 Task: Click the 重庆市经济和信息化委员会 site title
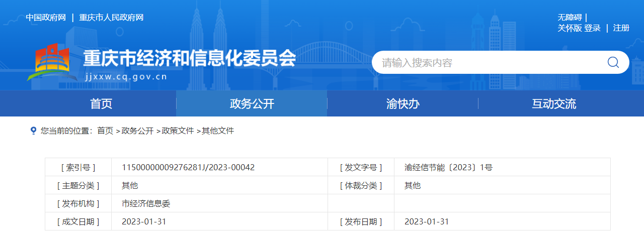point(189,59)
